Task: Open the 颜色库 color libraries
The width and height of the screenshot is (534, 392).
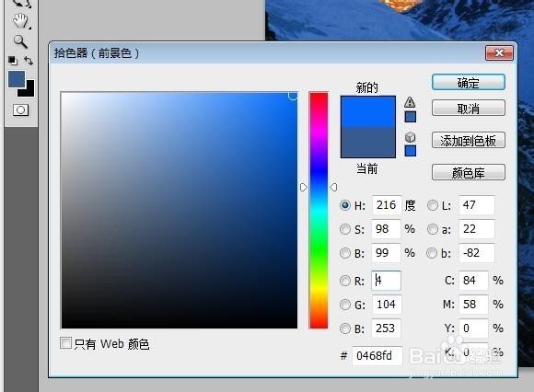Action: click(469, 172)
